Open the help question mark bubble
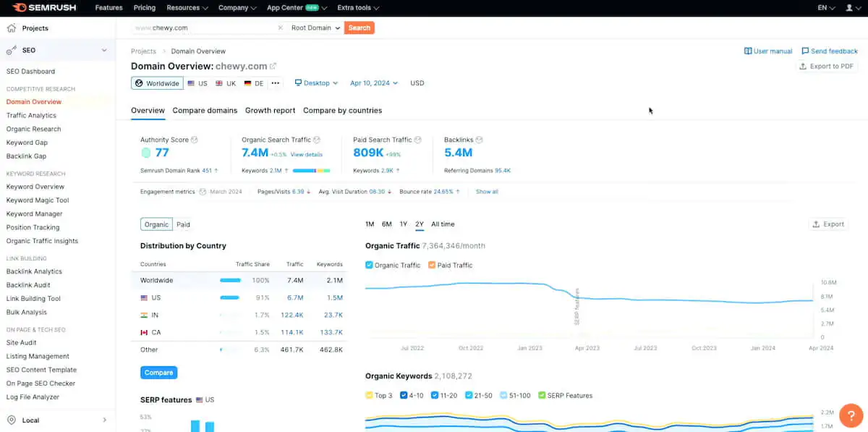 pyautogui.click(x=851, y=415)
